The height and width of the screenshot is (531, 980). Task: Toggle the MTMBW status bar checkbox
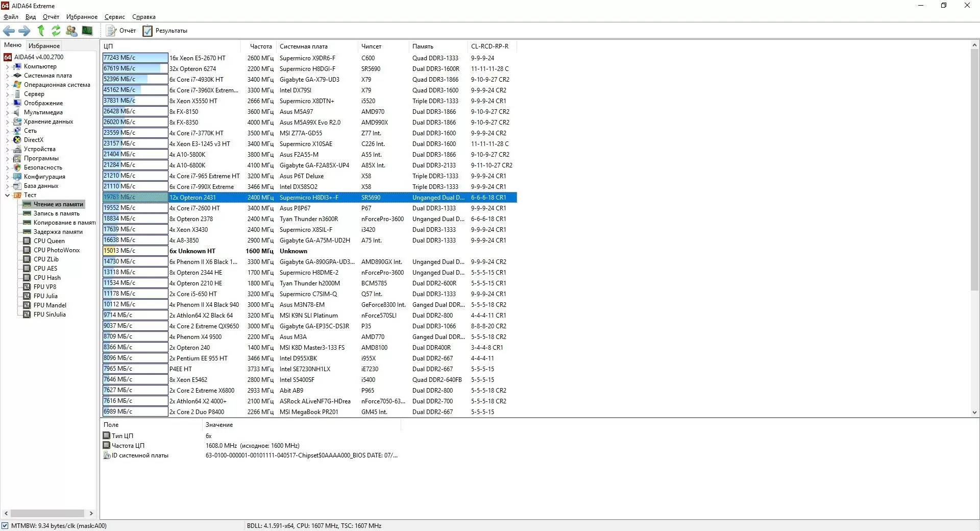(x=5, y=526)
